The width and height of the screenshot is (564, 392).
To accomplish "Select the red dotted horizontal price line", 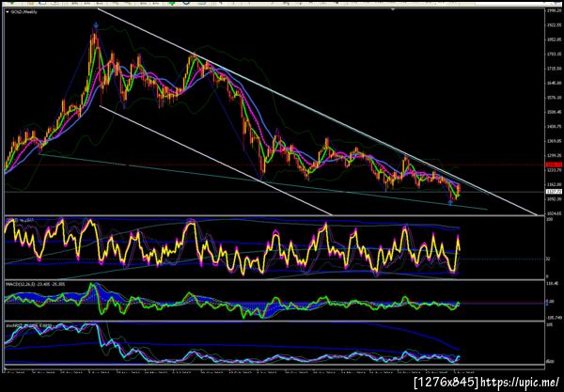I will [x=275, y=165].
